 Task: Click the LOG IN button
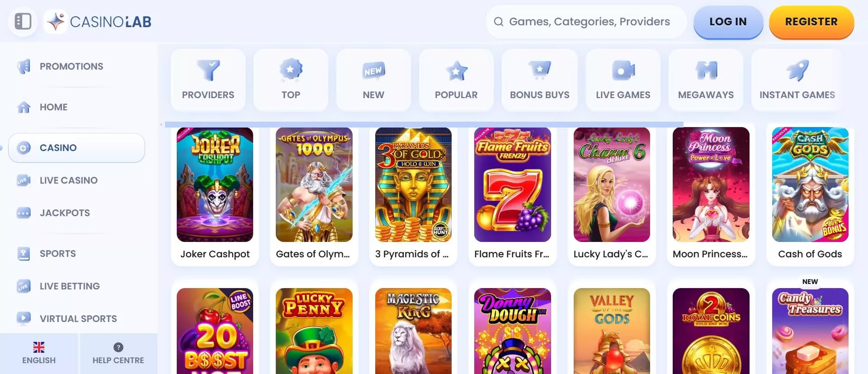pyautogui.click(x=728, y=22)
